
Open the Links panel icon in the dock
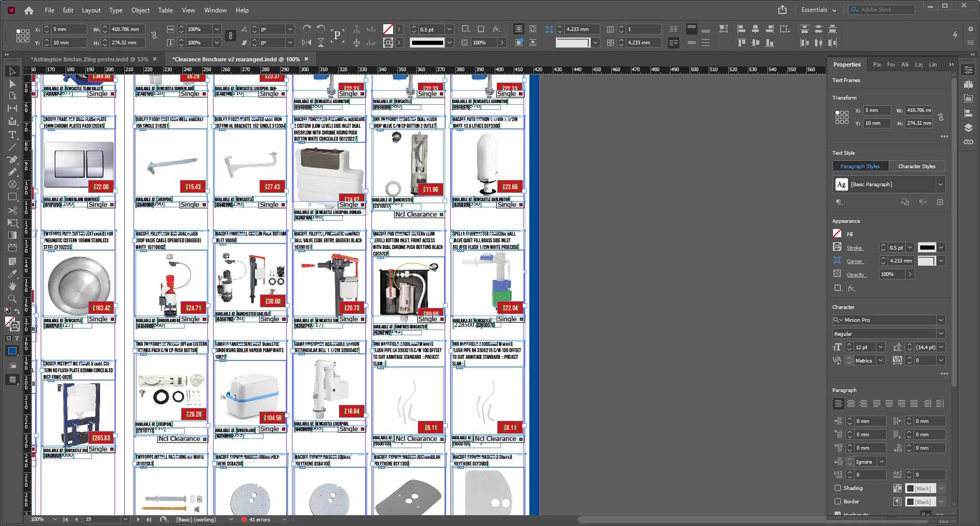[968, 142]
